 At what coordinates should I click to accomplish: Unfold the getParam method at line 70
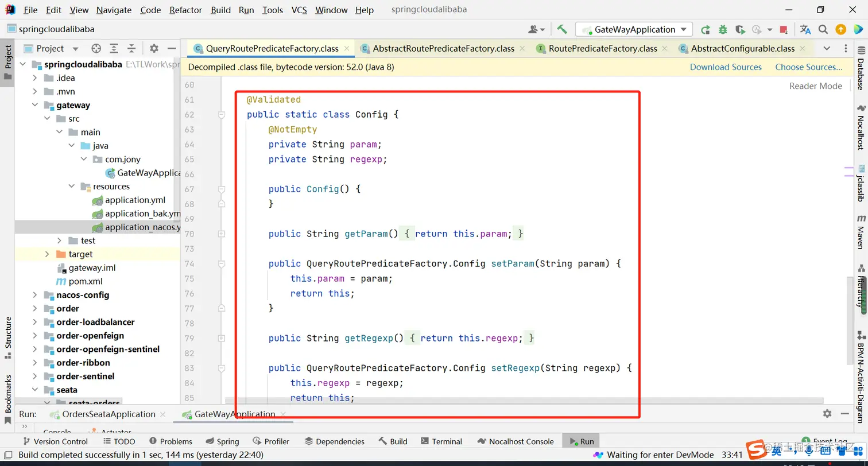click(222, 234)
